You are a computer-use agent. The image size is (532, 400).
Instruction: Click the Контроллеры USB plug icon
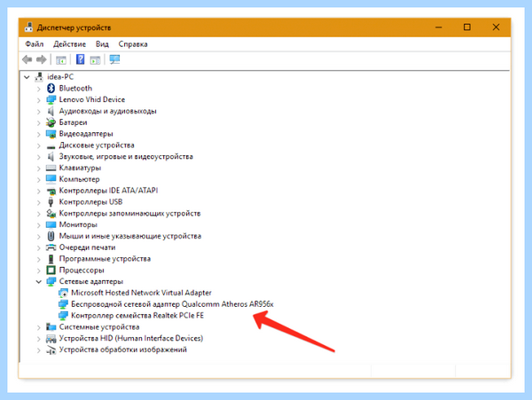point(51,202)
